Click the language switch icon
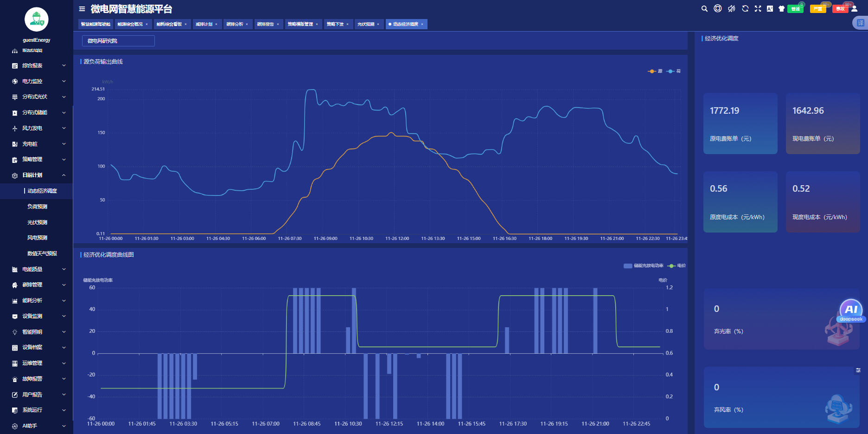This screenshot has width=868, height=434. (x=770, y=9)
